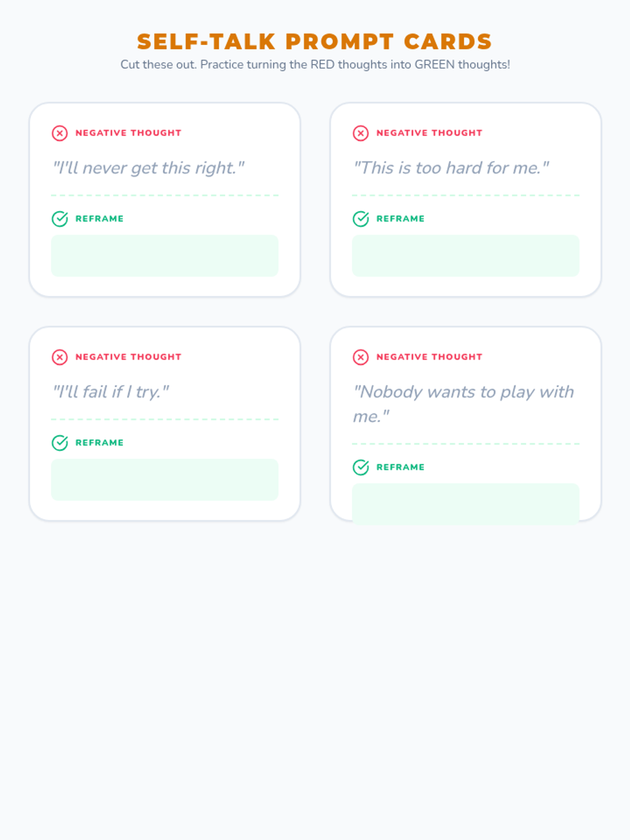This screenshot has height=840, width=630.
Task: Click the red X icon on 'I'll fail if I try' card
Action: point(60,358)
